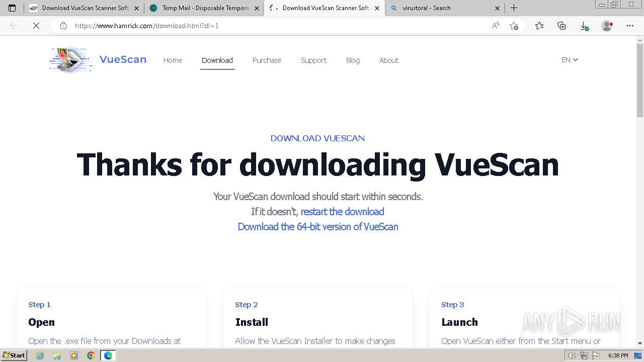
Task: Open Read aloud in address bar
Action: [496, 26]
